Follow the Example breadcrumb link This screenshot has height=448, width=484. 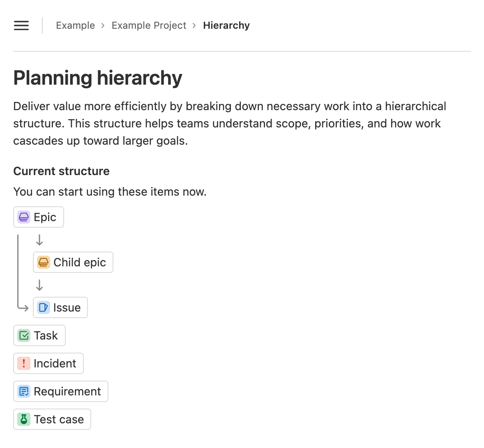coord(75,25)
